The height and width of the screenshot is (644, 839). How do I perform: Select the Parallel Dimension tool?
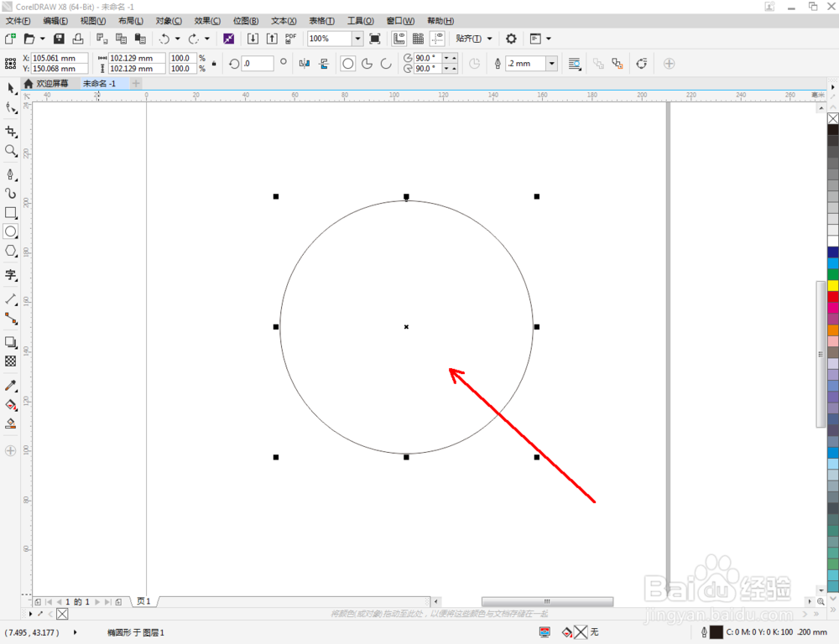tap(11, 299)
